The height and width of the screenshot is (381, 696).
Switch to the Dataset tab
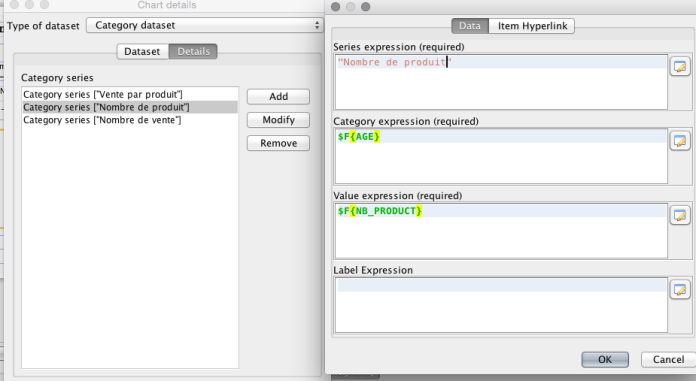tap(142, 52)
